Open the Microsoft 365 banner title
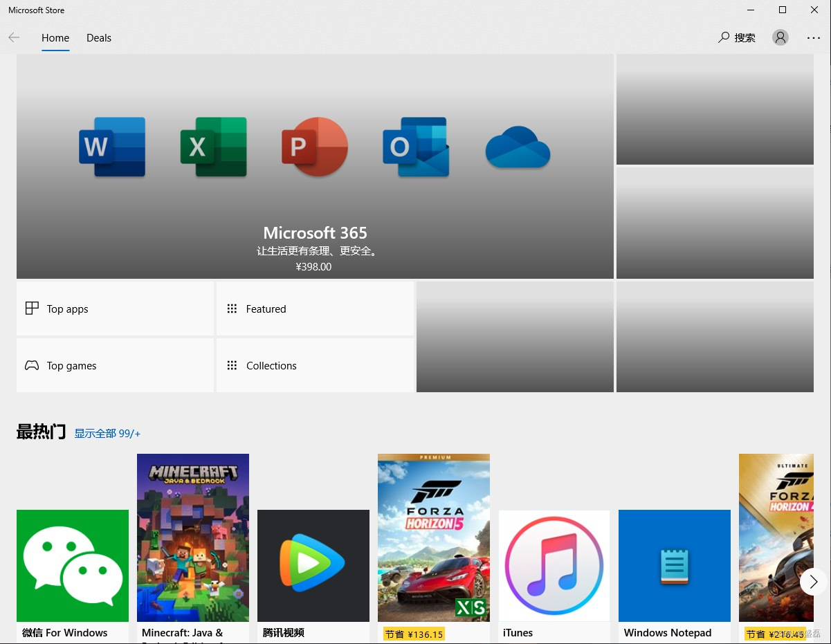This screenshot has width=831, height=644. [315, 233]
